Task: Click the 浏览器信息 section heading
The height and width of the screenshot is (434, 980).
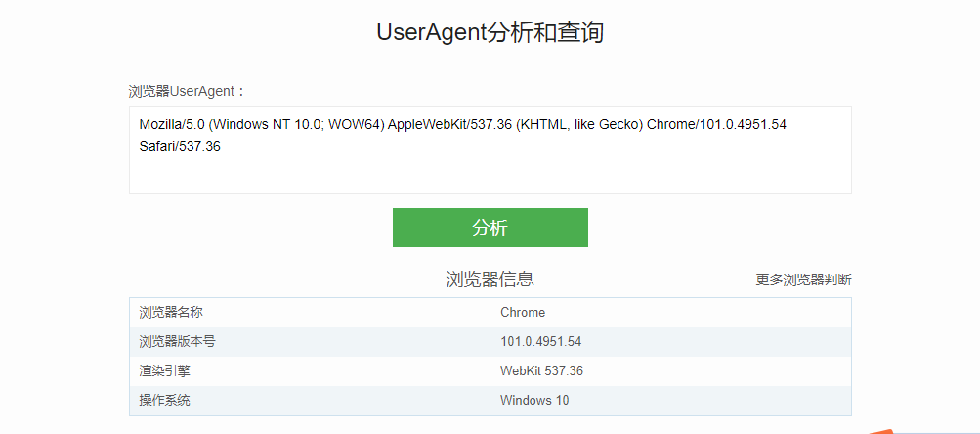Action: click(490, 280)
